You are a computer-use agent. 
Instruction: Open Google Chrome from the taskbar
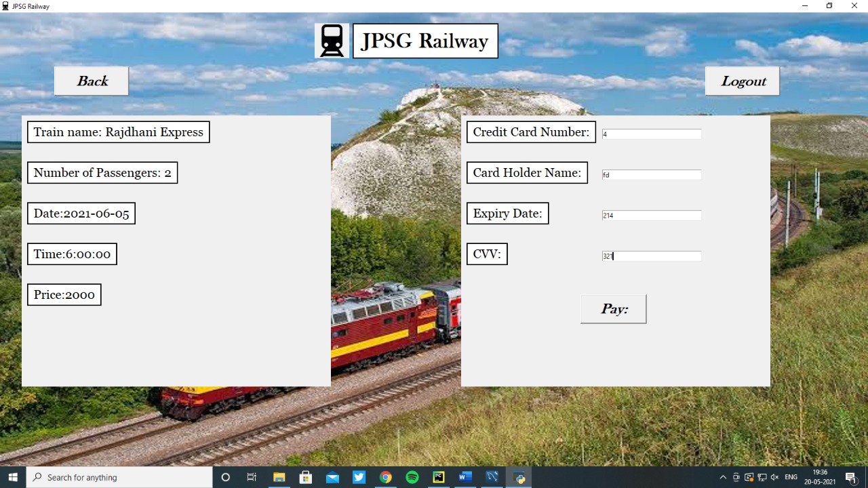tap(385, 476)
